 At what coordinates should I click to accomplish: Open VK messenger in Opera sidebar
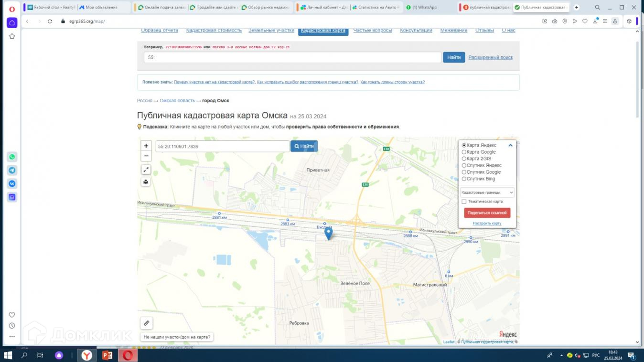12,184
